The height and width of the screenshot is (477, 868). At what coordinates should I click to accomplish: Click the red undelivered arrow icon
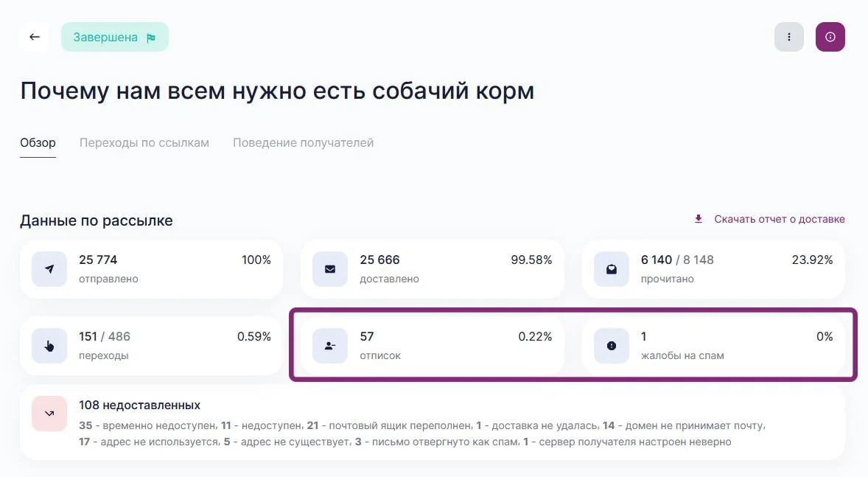(49, 414)
